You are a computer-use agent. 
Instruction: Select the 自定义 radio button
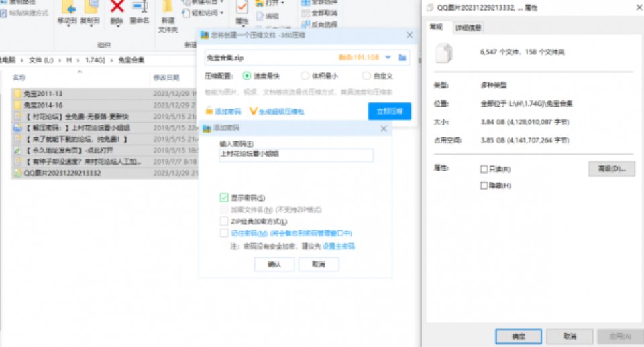point(366,76)
